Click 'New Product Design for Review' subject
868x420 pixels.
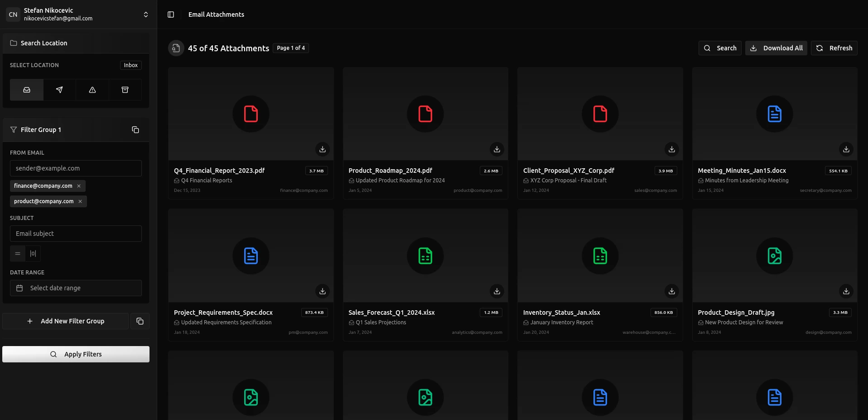tap(744, 322)
